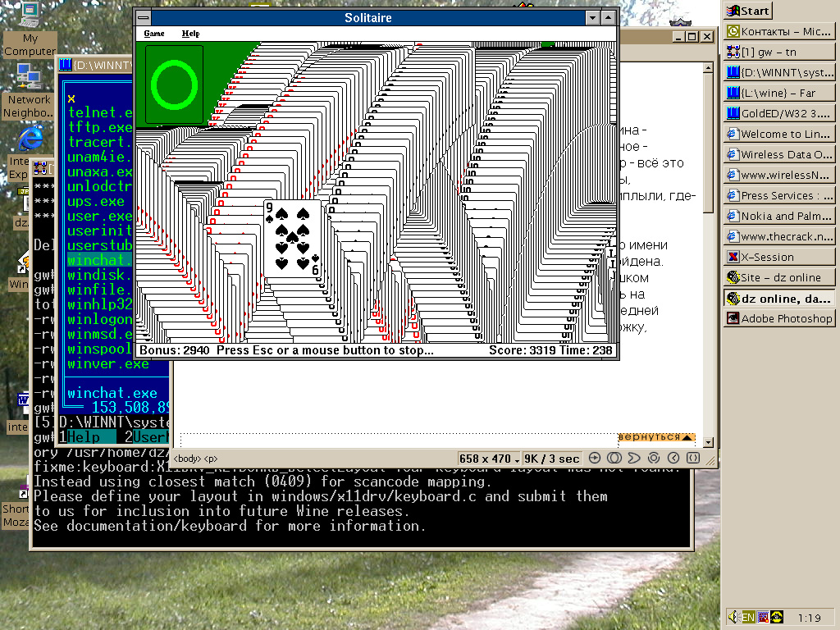
Task: Select winver.exe in Far file list
Action: (108, 363)
